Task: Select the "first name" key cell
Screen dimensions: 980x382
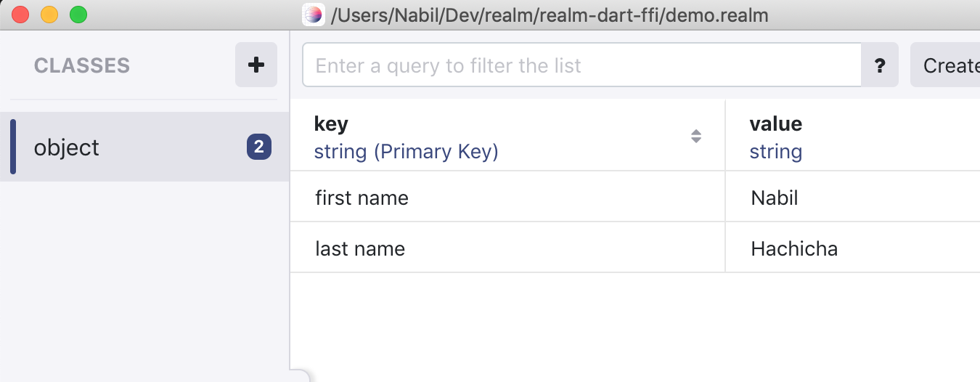Action: [507, 197]
